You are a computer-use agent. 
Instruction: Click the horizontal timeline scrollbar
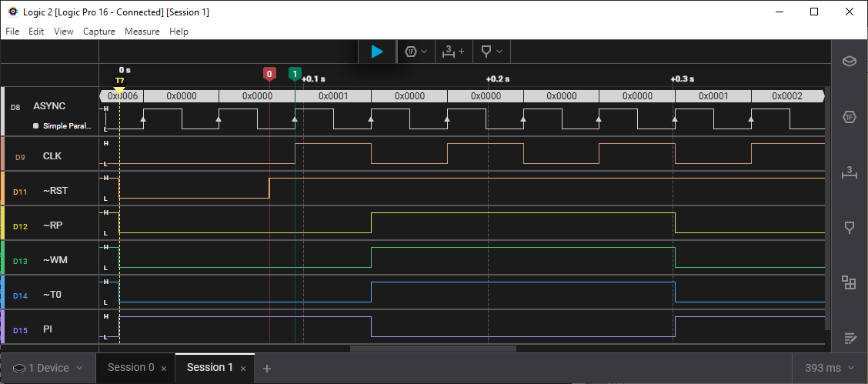coord(433,349)
